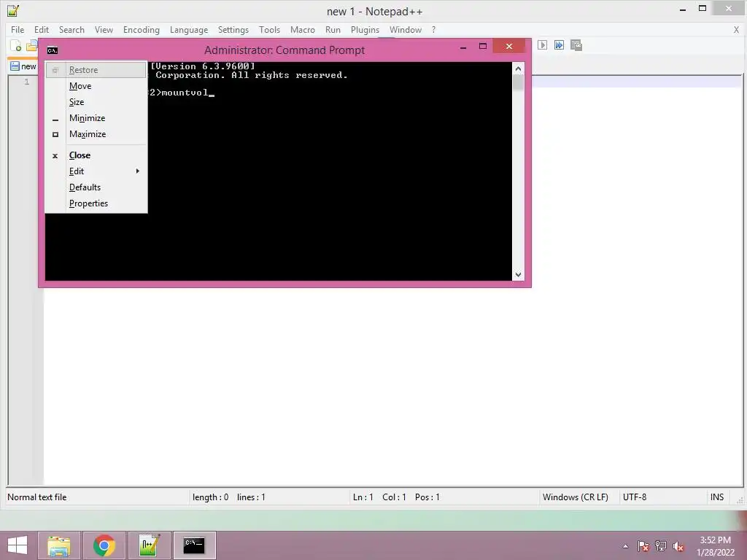Click 'Normal text file' in status bar

point(37,497)
